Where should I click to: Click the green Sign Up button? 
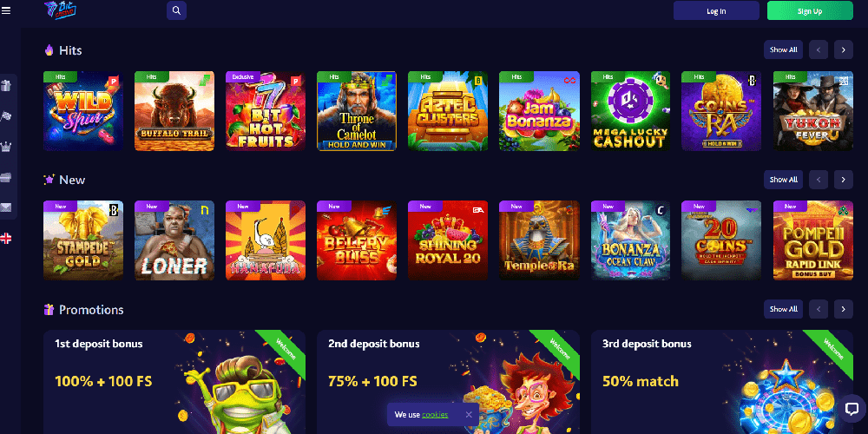coord(810,10)
